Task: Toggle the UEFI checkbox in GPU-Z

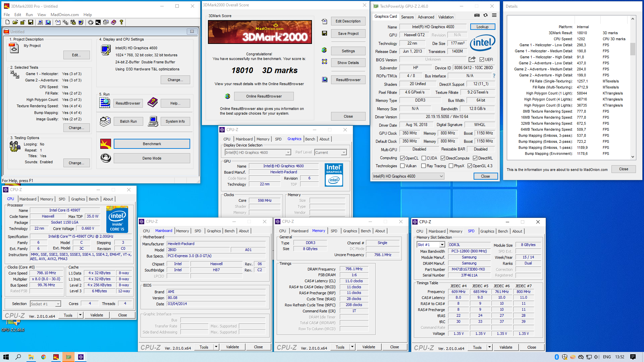Action: pos(482,60)
